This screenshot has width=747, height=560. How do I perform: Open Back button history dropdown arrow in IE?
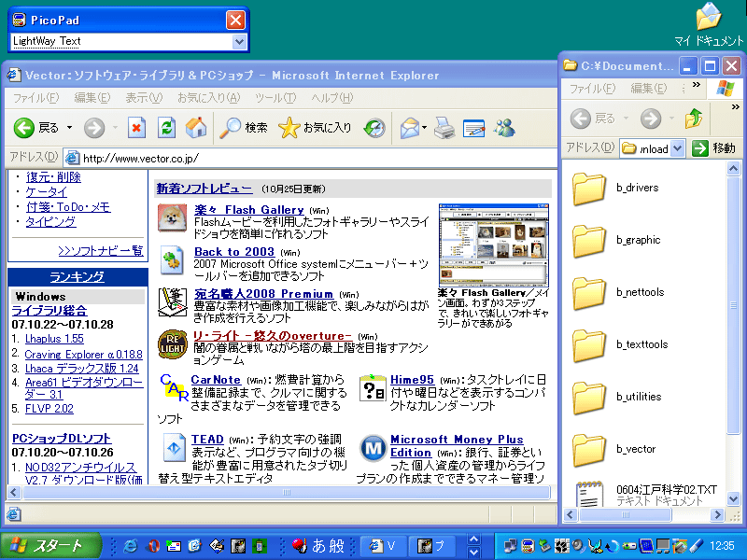(x=69, y=128)
